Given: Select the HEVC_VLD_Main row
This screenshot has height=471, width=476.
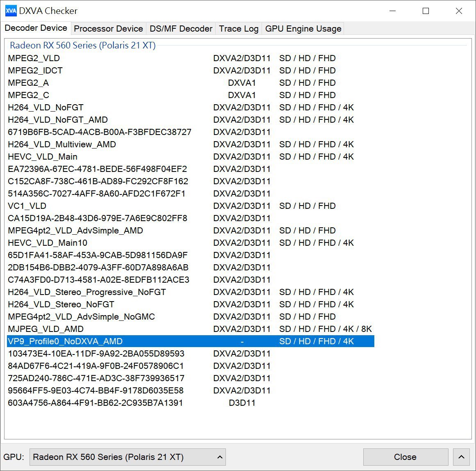Looking at the screenshot, I should (x=191, y=156).
